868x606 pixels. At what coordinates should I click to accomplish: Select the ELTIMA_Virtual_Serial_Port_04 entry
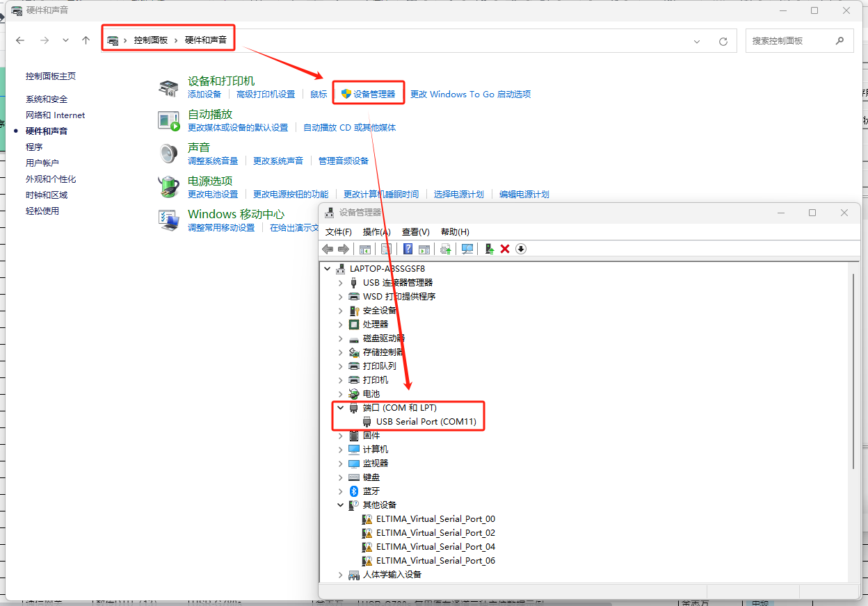[435, 546]
